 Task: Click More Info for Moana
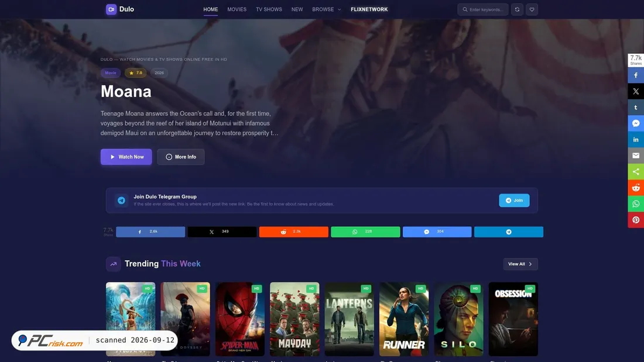pos(181,157)
